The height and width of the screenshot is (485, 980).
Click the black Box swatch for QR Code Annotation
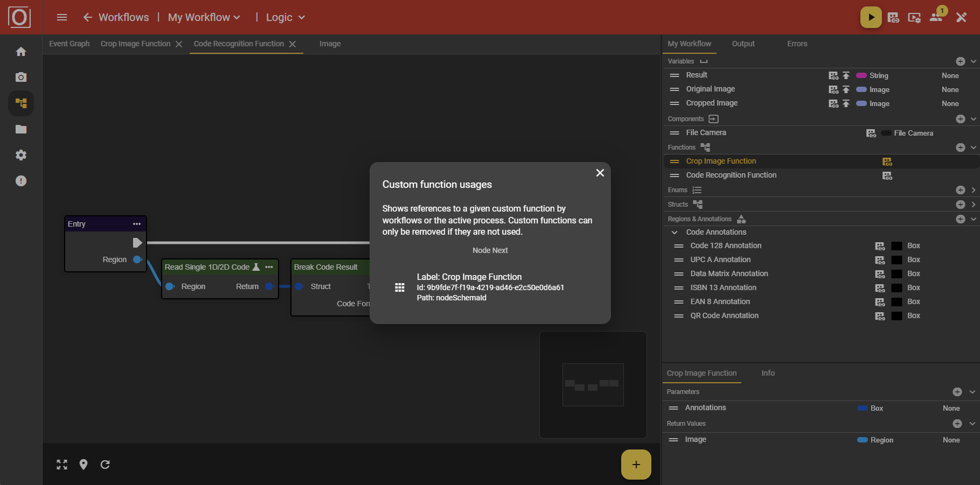coord(896,316)
